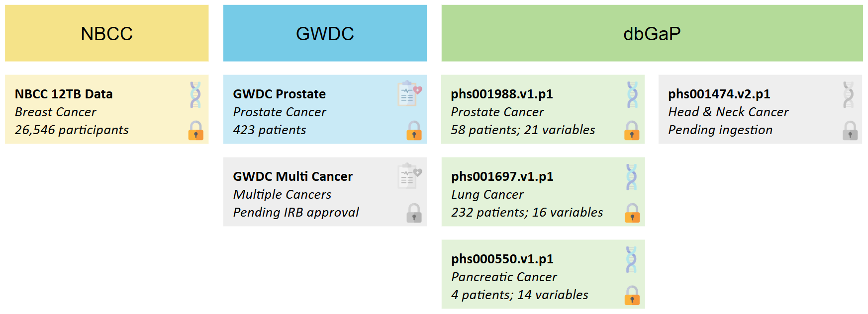This screenshot has width=868, height=314.
Task: Click the DNA icon on phs001988.v1.p1 card
Action: [632, 94]
